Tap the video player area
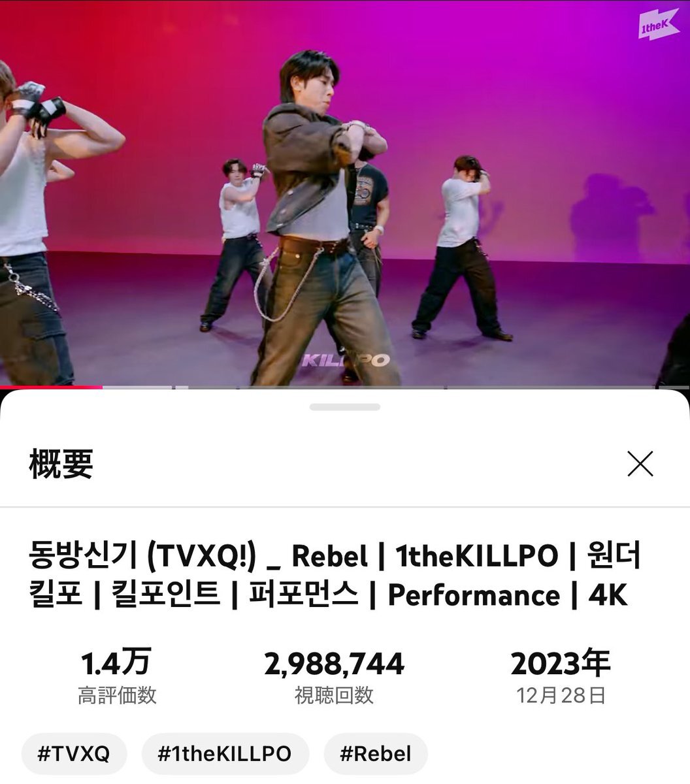Screen dimensions: 690x784 (x=345, y=193)
